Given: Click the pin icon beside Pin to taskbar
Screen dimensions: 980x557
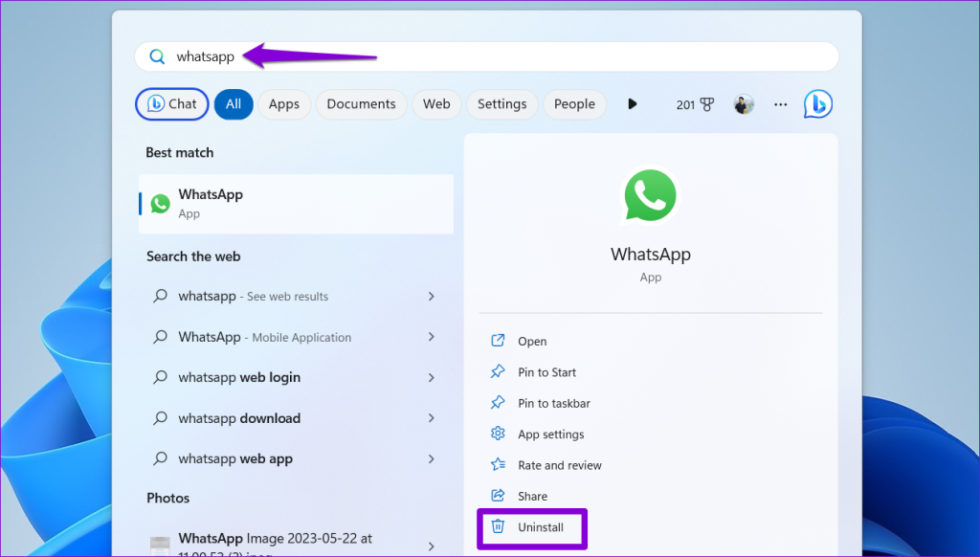Looking at the screenshot, I should [498, 403].
